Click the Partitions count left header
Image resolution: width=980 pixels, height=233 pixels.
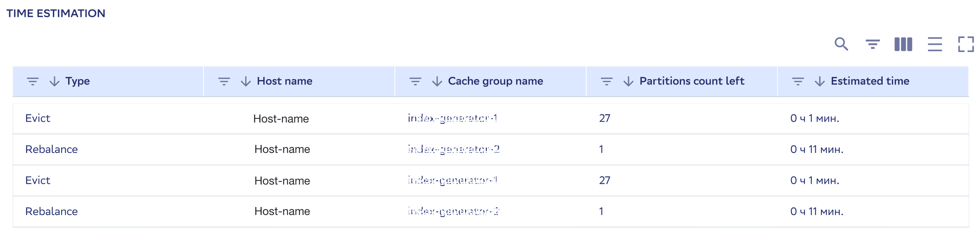[x=692, y=81]
